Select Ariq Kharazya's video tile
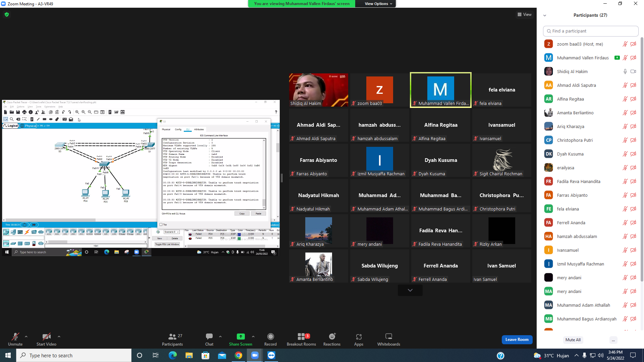This screenshot has height=362, width=644. [x=319, y=231]
